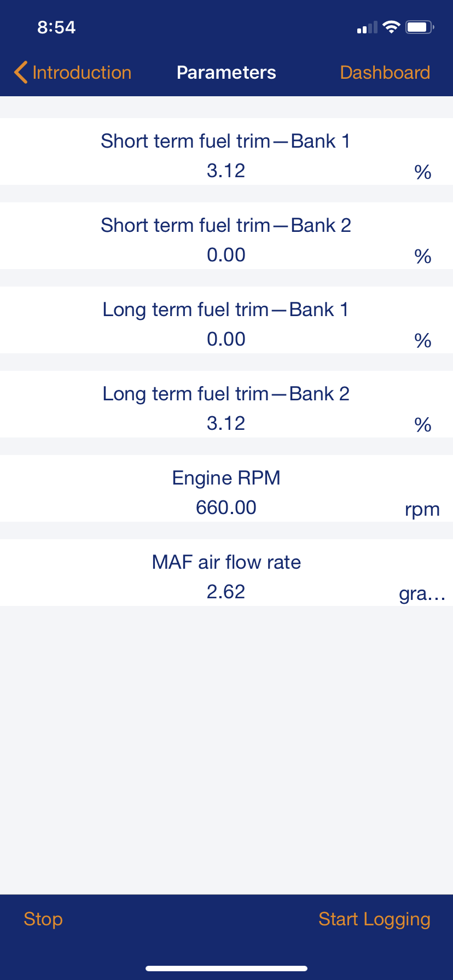Open the Dashboard view
453x980 pixels.
(385, 73)
